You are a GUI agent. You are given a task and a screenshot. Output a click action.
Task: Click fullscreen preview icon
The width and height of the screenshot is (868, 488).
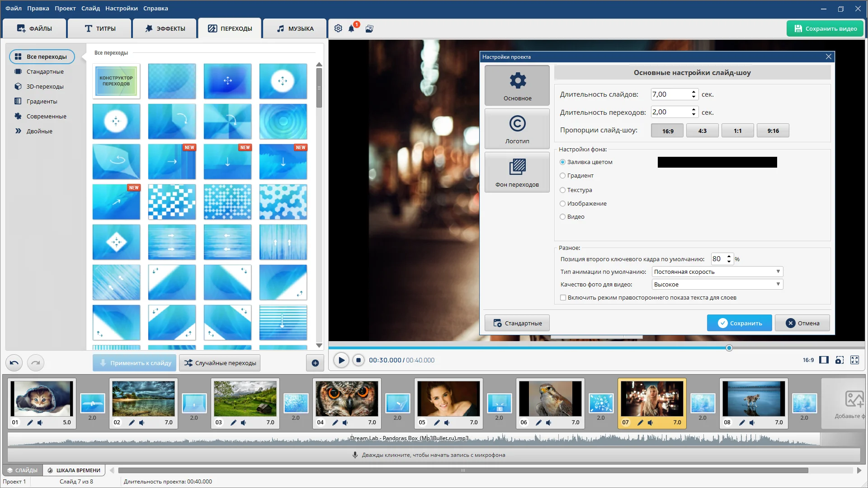pos(854,360)
